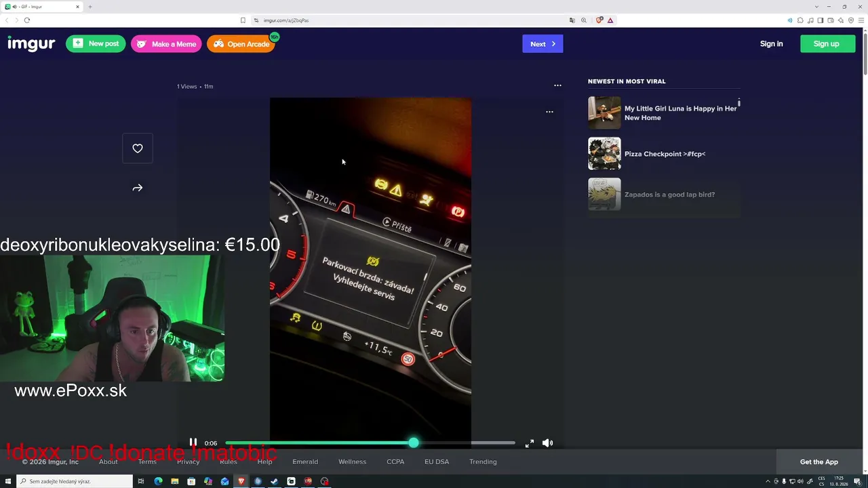Open Microsoft Edge from taskbar

(x=158, y=481)
